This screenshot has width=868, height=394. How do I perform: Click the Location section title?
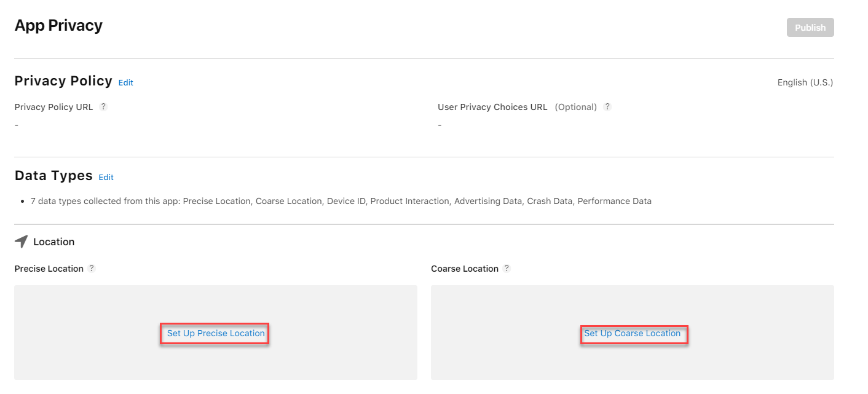[54, 242]
